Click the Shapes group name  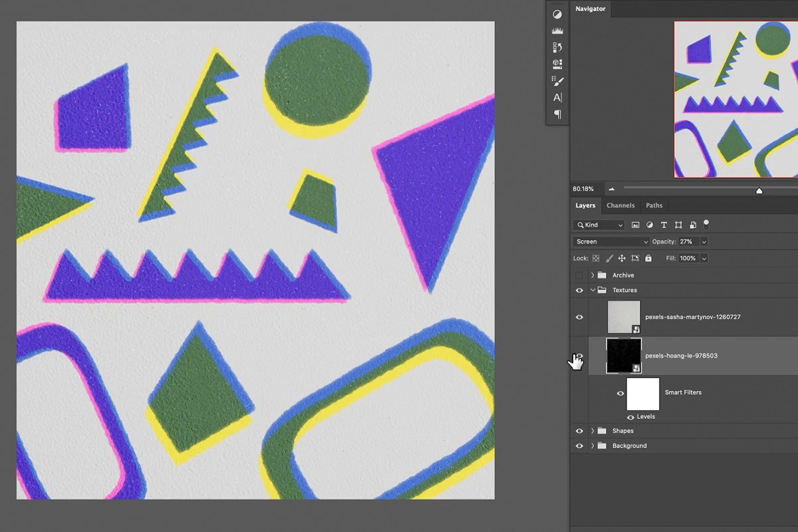pyautogui.click(x=623, y=431)
